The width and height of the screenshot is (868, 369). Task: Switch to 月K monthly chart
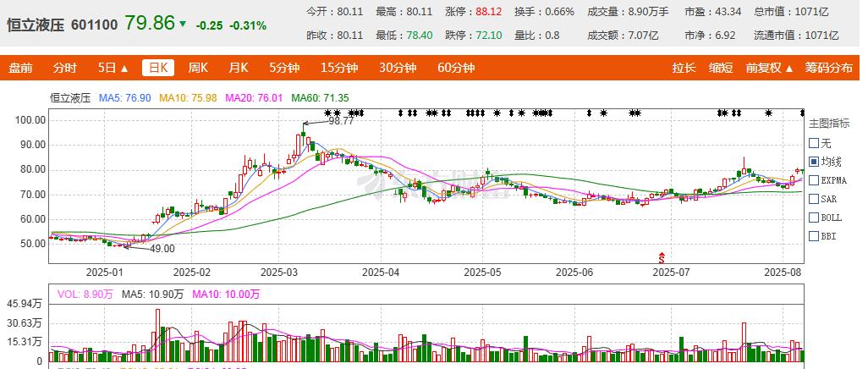[x=239, y=69]
